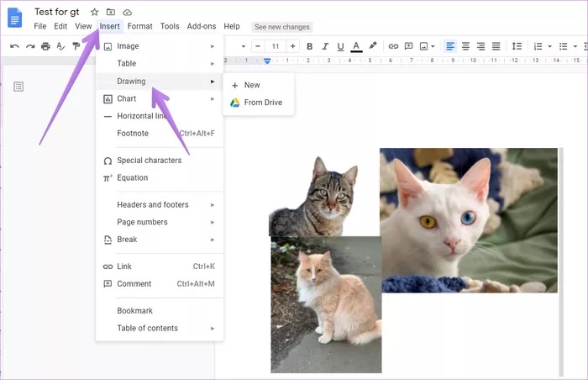
Task: Open the text color picker
Action: (x=356, y=46)
